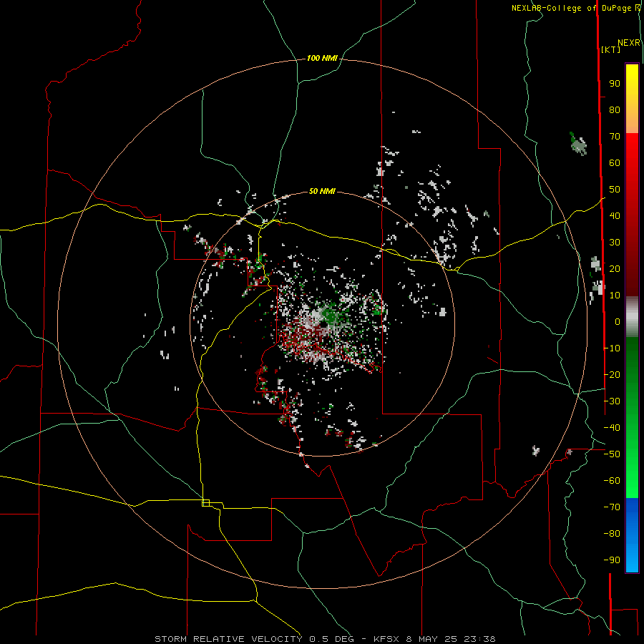Click the gray zero-velocity segment of the color bar

tap(632, 317)
